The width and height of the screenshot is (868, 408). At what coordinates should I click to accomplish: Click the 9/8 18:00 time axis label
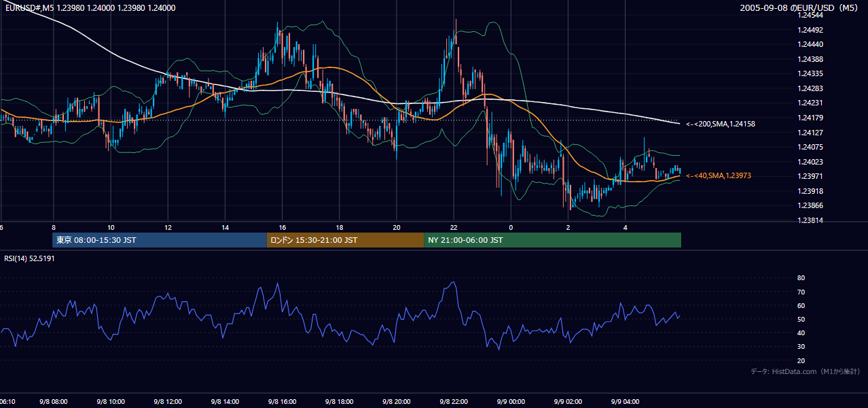pyautogui.click(x=339, y=401)
